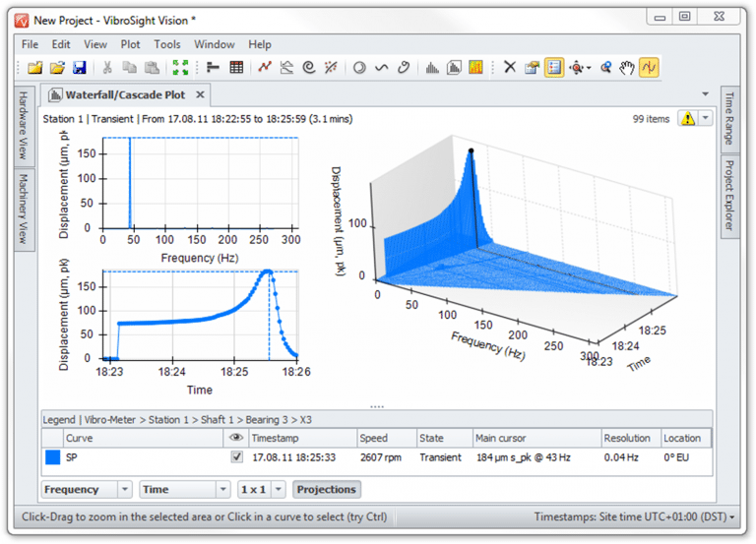Click the orange waterfall plot icon

click(x=476, y=68)
